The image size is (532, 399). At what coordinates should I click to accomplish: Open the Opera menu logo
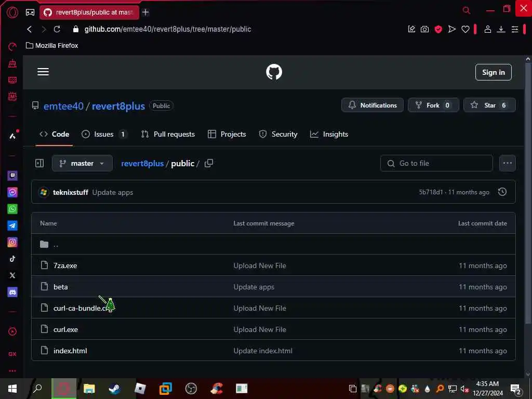12,12
